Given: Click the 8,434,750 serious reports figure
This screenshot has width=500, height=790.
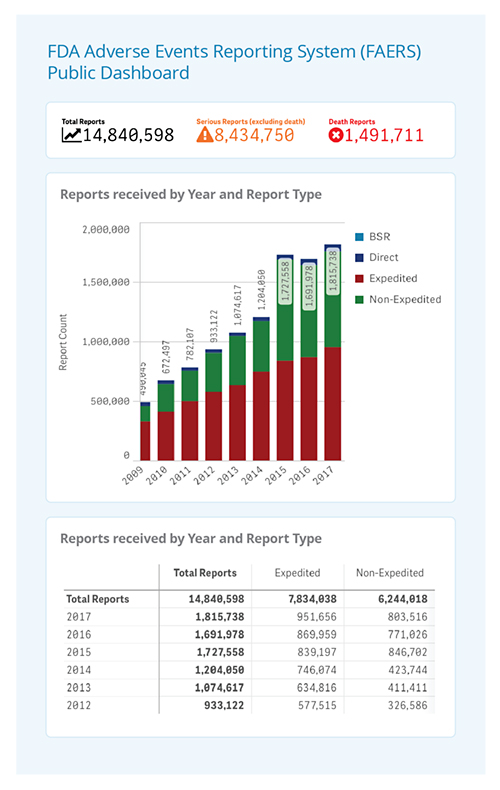Looking at the screenshot, I should point(254,135).
